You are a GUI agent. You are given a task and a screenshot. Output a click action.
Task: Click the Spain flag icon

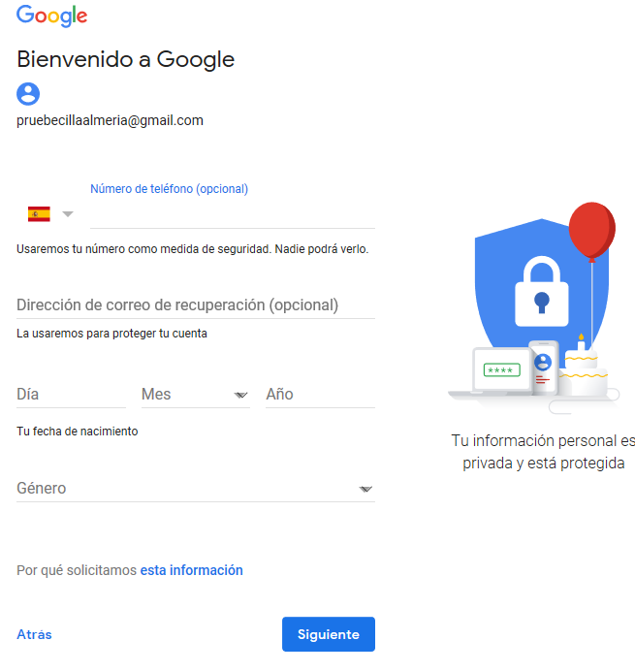[x=39, y=213]
